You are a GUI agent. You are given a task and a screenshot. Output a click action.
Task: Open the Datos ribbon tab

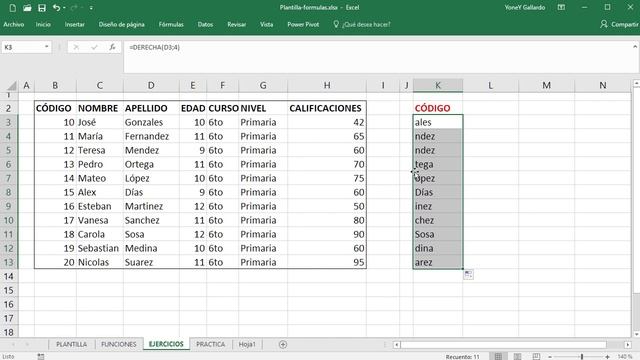pos(205,24)
